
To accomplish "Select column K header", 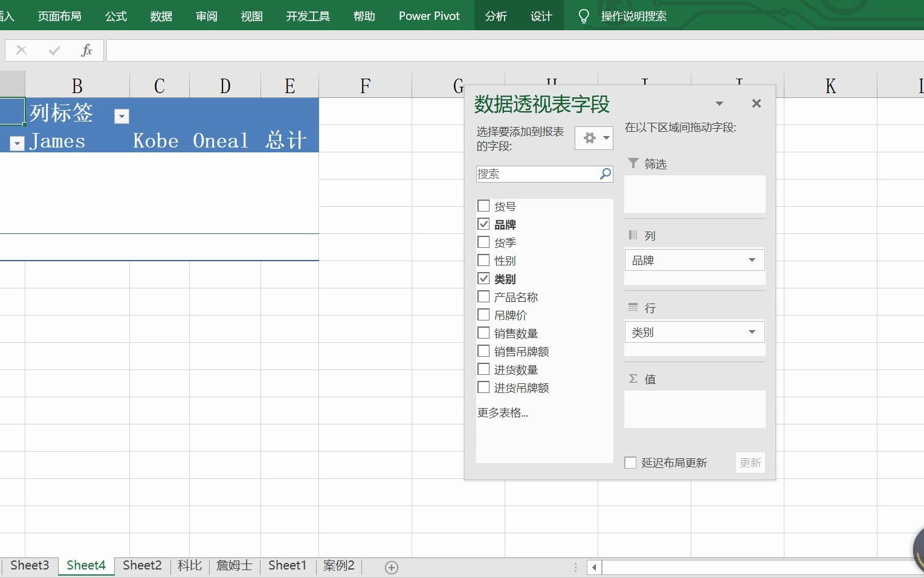I will pos(830,86).
